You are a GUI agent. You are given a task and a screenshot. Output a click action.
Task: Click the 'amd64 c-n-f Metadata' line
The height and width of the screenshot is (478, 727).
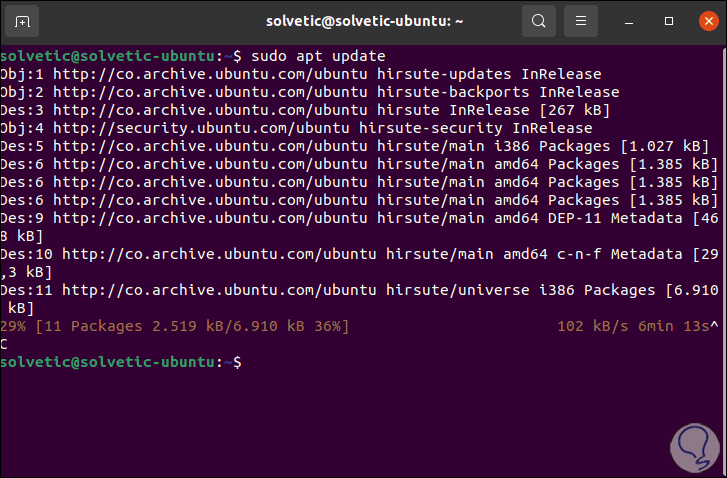point(359,263)
